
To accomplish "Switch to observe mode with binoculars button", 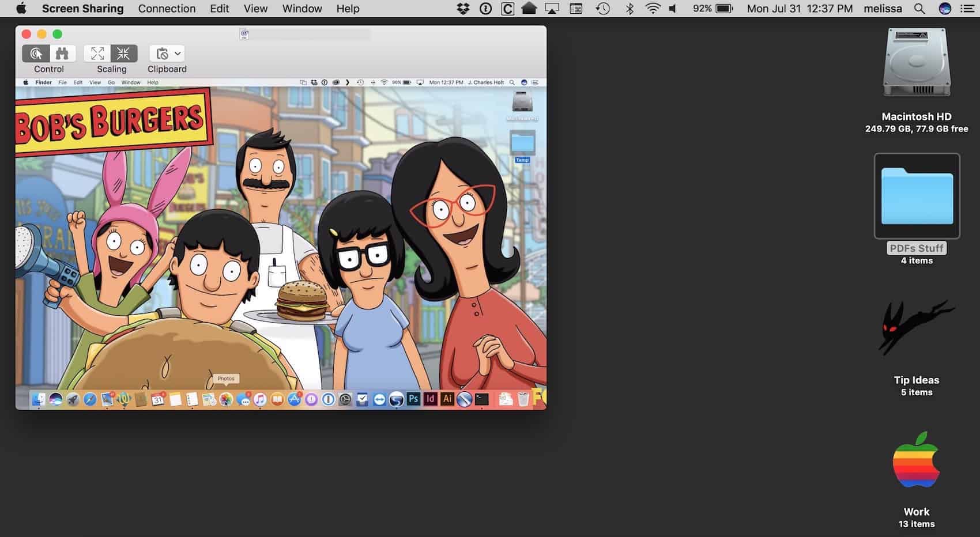I will [62, 54].
